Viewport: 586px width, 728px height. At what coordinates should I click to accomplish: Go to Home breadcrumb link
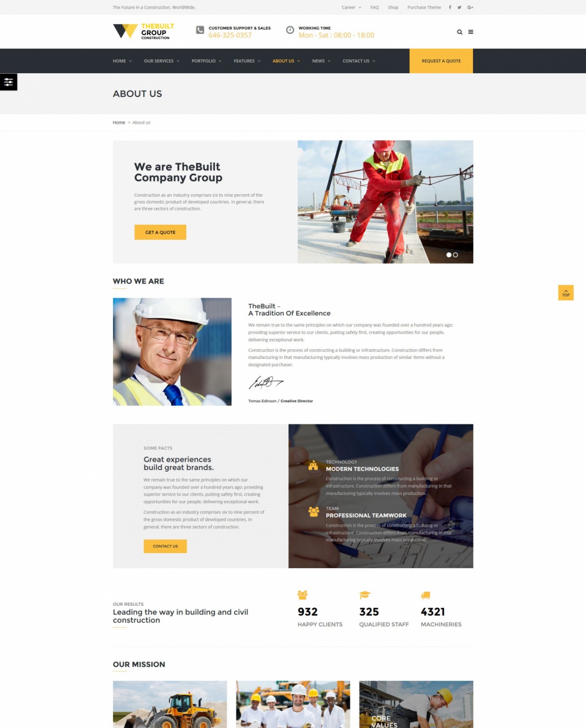[x=119, y=123]
